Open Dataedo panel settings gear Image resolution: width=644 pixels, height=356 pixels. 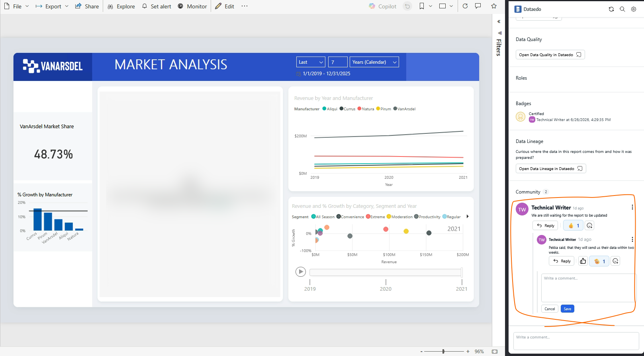tap(634, 9)
